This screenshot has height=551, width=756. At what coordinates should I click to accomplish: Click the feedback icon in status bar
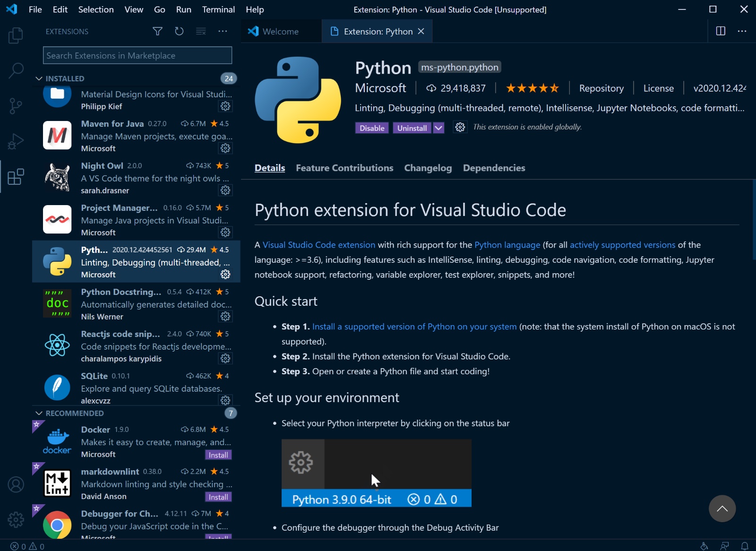[x=724, y=546]
